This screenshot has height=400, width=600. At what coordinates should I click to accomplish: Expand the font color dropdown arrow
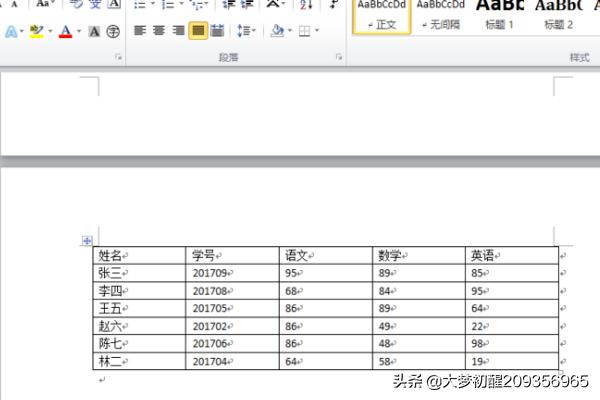tap(79, 31)
